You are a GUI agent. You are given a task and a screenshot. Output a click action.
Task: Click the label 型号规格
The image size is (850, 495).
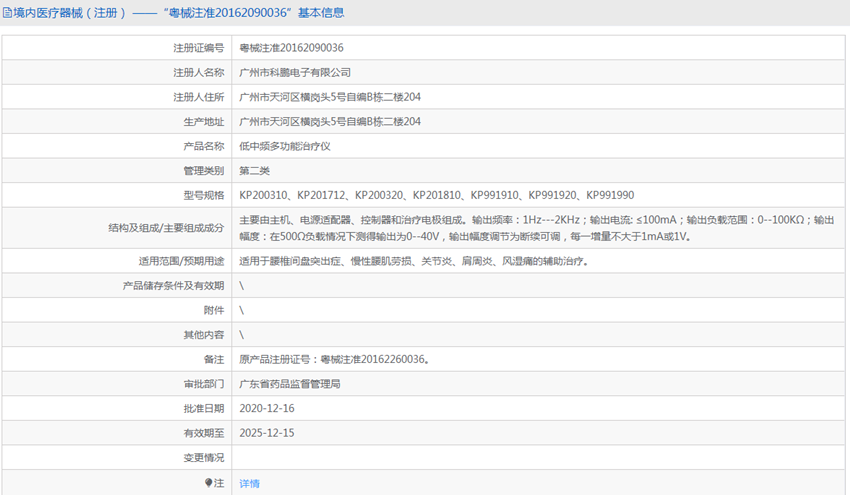[203, 195]
